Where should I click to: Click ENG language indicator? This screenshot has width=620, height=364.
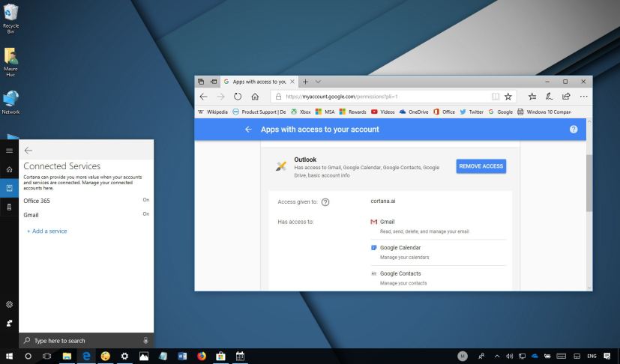tap(592, 356)
